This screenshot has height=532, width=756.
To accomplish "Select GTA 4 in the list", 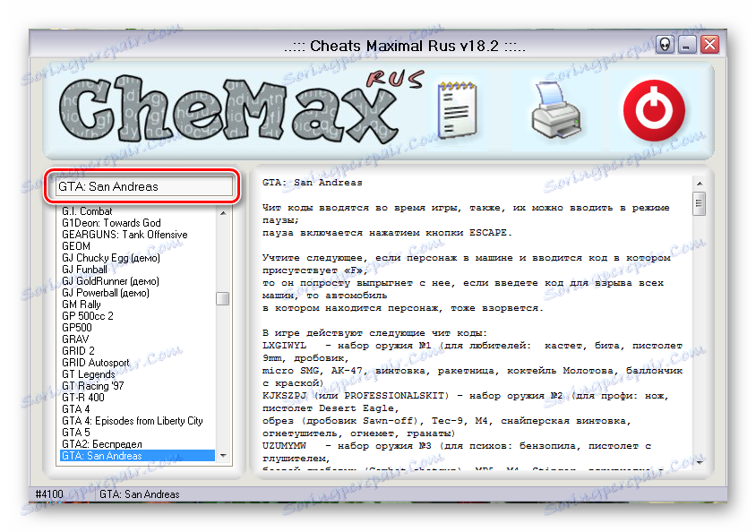I will (x=76, y=409).
